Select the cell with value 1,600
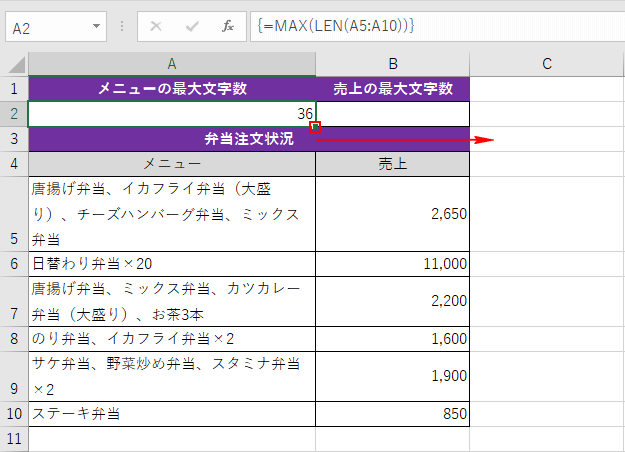Screen dimensions: 625x452 point(393,339)
